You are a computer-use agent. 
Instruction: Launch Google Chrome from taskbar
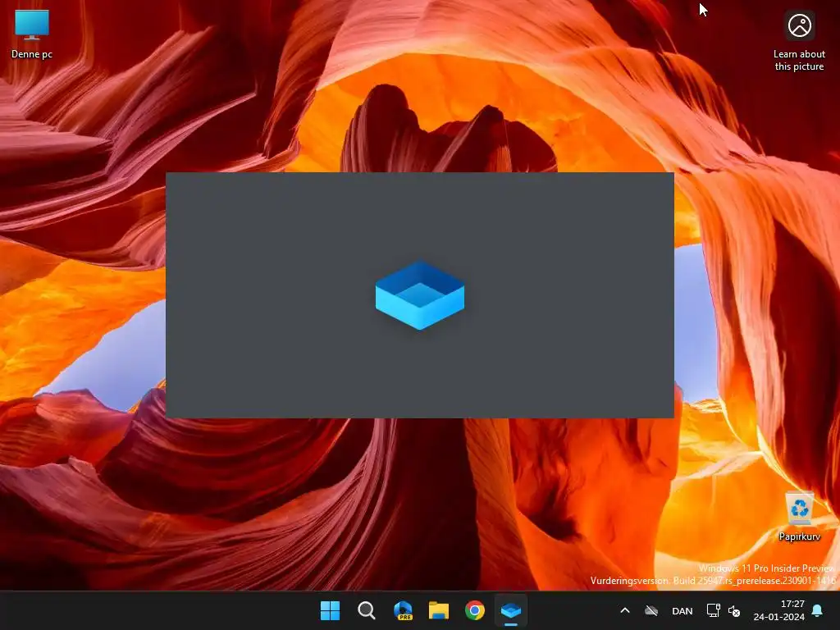point(475,610)
